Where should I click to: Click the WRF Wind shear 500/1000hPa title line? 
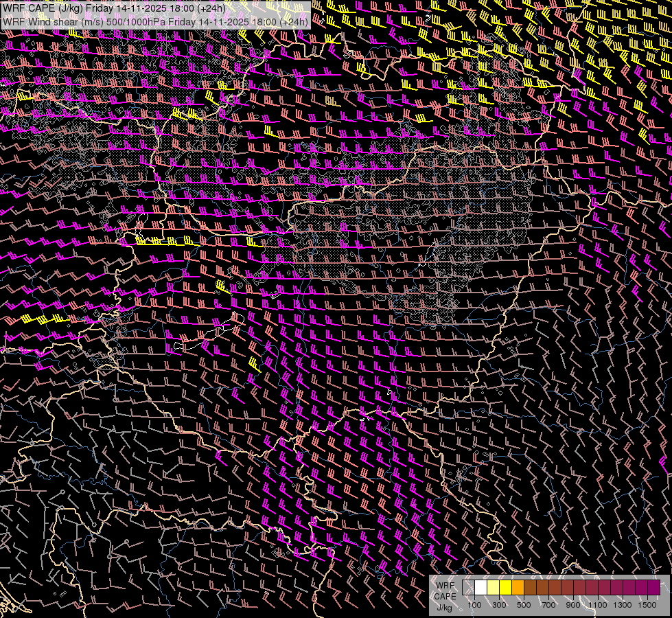click(x=155, y=21)
